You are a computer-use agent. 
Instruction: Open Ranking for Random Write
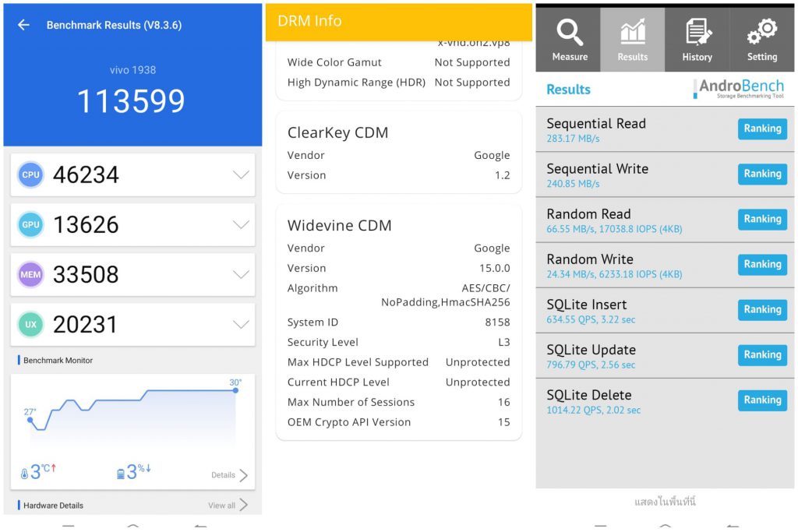762,265
